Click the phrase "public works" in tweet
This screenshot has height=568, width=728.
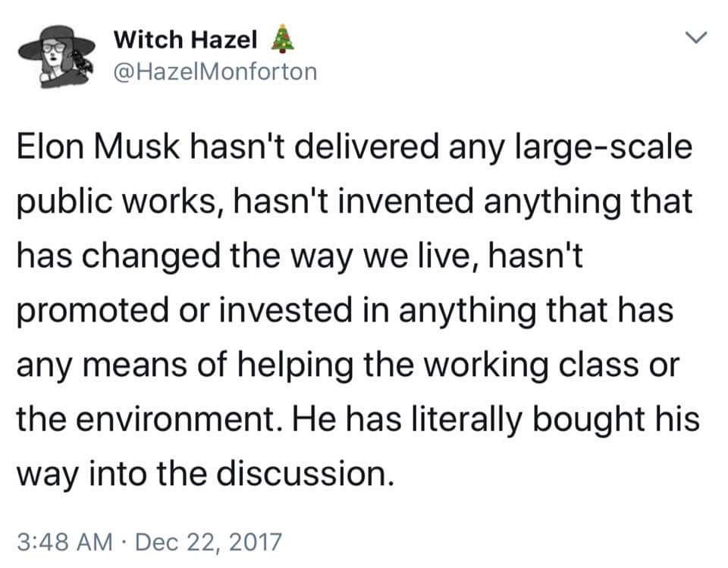click(123, 202)
